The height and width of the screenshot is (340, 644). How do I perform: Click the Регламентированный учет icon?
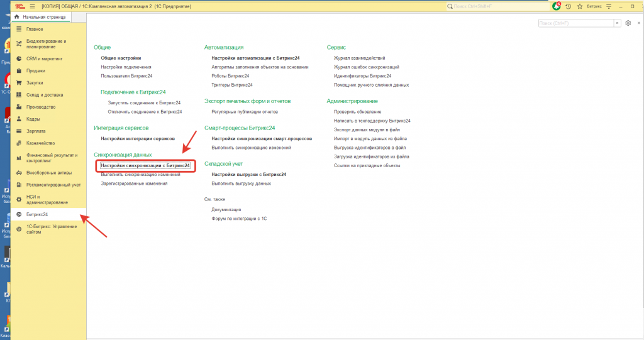pyautogui.click(x=19, y=185)
